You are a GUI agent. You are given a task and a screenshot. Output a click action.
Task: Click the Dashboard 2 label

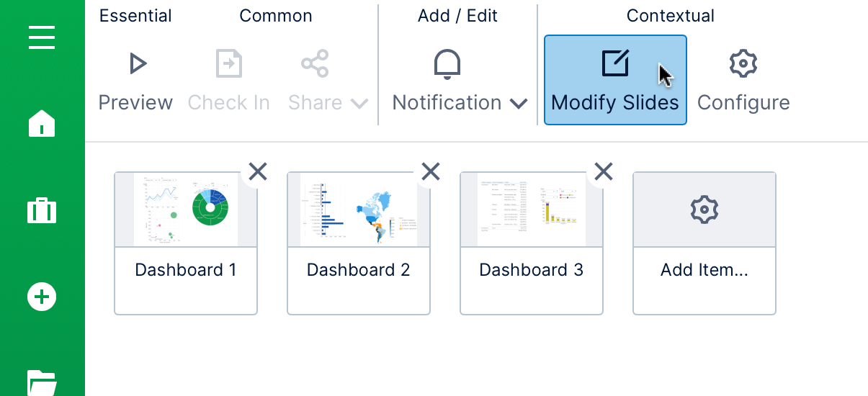[x=359, y=270]
